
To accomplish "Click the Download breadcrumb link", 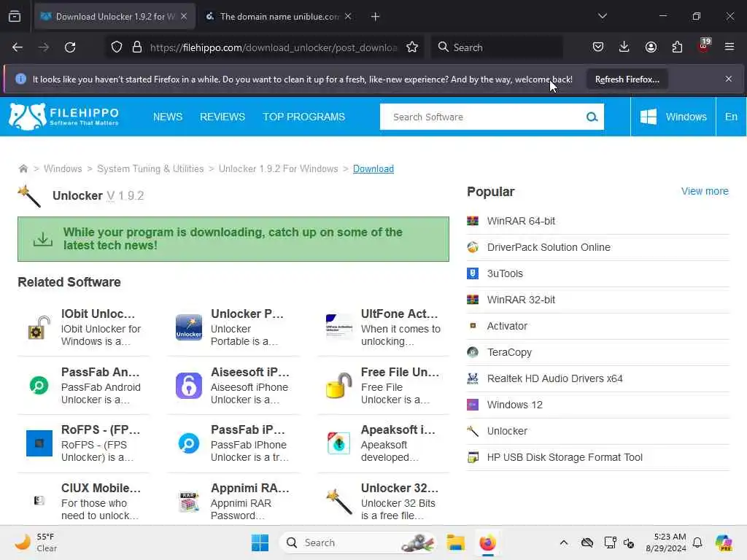I will (x=373, y=168).
